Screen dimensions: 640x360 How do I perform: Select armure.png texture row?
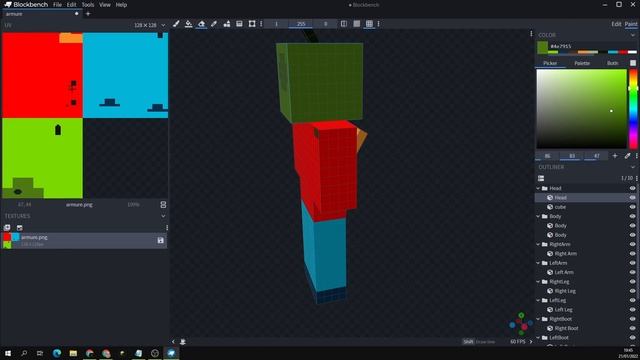(84, 241)
